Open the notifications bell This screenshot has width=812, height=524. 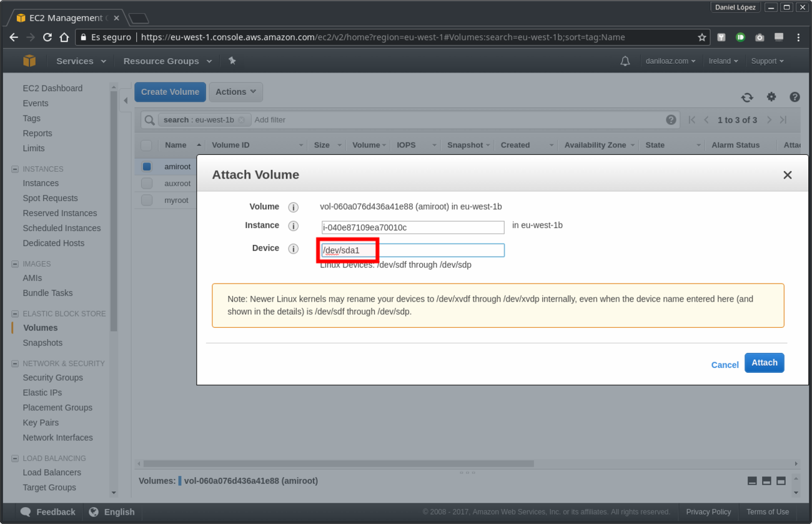tap(625, 61)
